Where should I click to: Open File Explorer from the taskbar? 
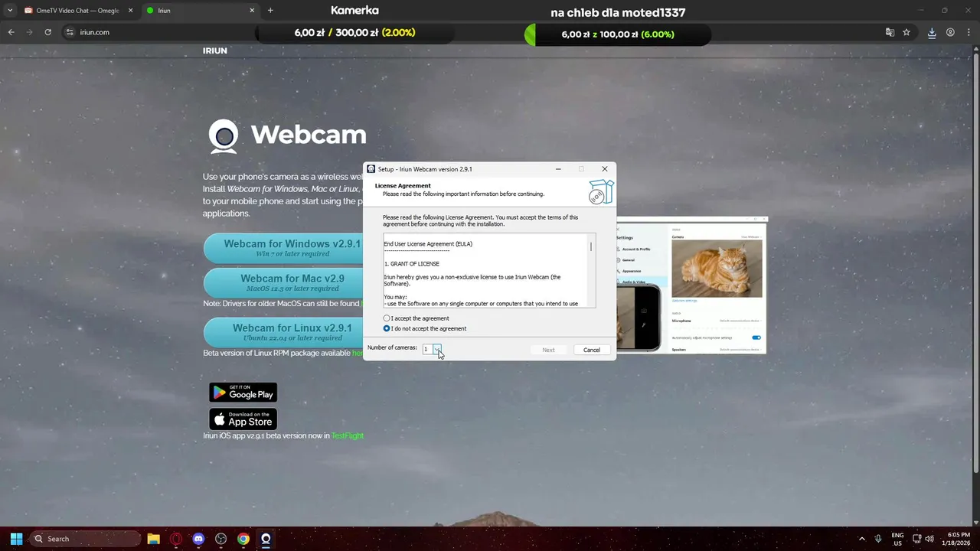(153, 539)
